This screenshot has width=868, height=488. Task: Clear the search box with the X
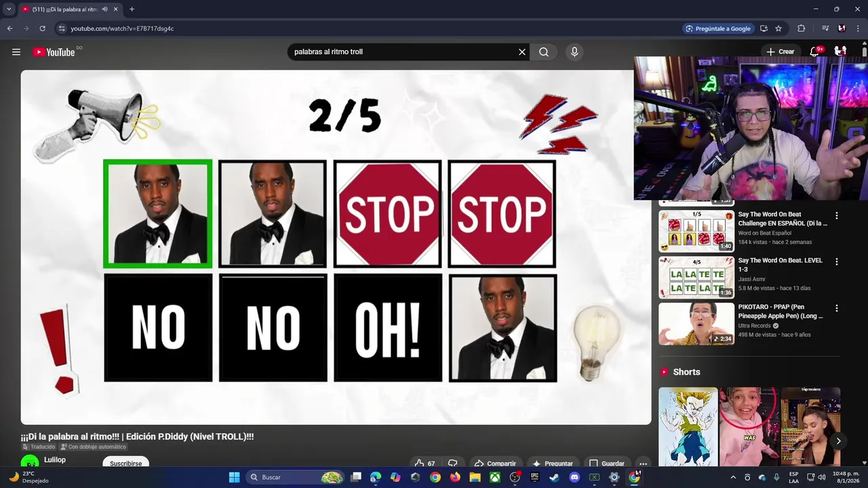click(x=522, y=52)
